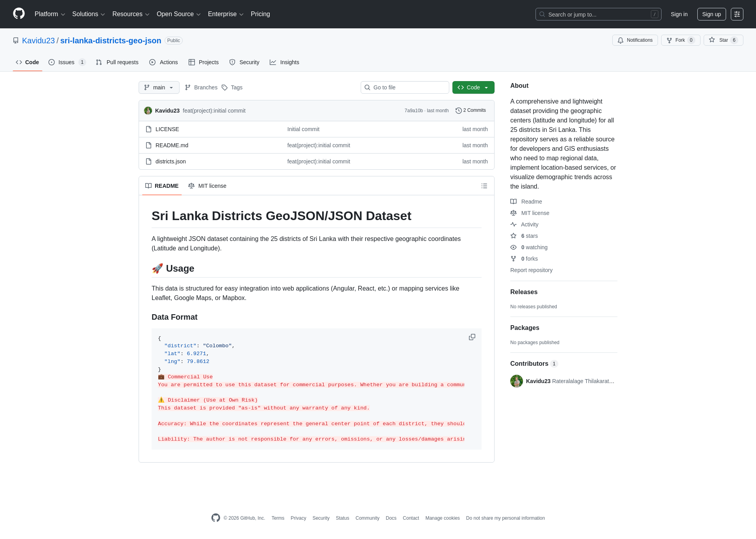Open the Projects tab

[x=204, y=62]
